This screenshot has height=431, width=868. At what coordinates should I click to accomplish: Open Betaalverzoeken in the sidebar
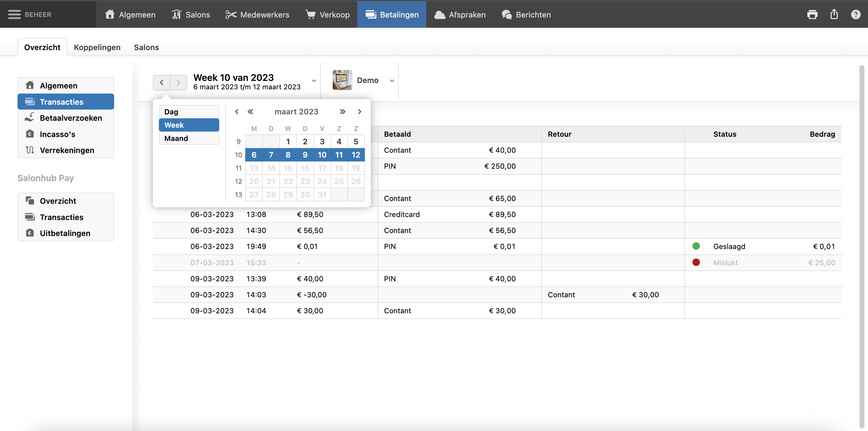pyautogui.click(x=70, y=118)
